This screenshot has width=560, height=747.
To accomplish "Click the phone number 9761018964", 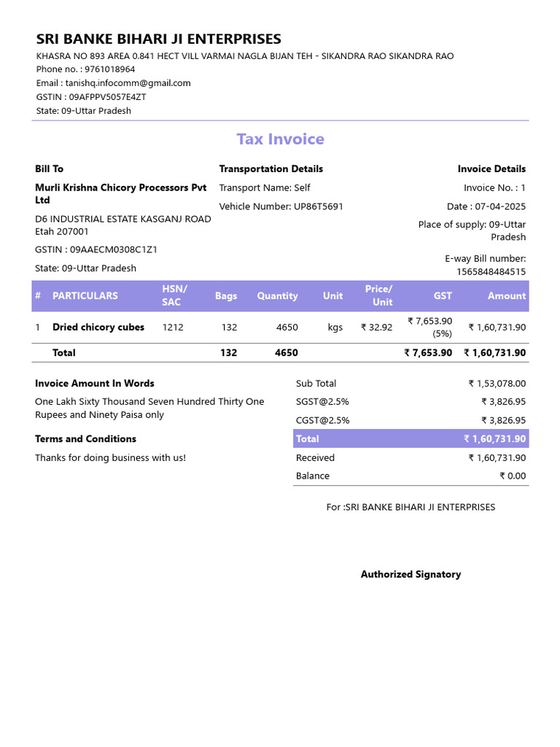I will coord(109,69).
